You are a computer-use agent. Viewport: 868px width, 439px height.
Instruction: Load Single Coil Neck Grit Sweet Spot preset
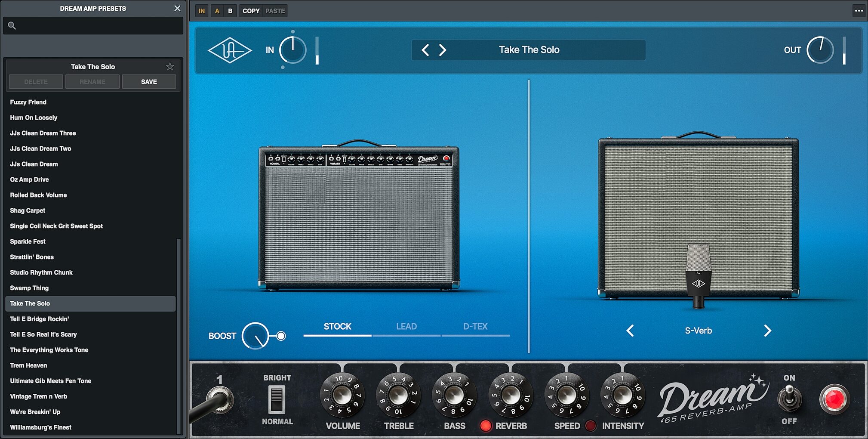(90, 226)
